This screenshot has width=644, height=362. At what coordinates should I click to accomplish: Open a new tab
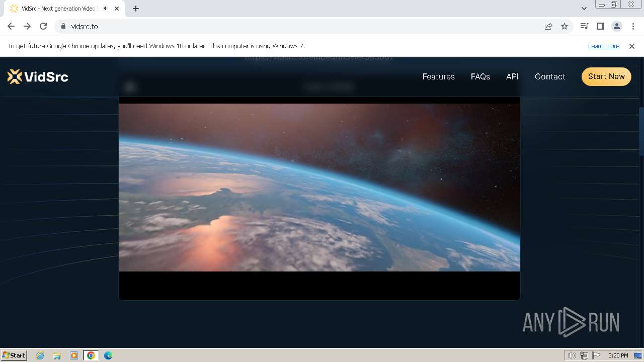(136, 9)
